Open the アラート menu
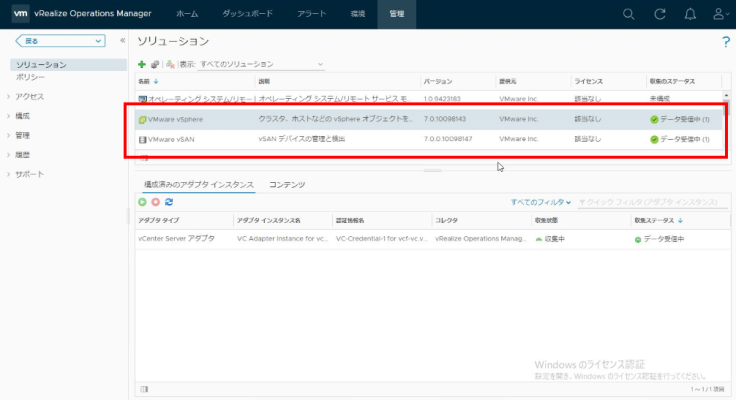The width and height of the screenshot is (736, 400). (312, 14)
